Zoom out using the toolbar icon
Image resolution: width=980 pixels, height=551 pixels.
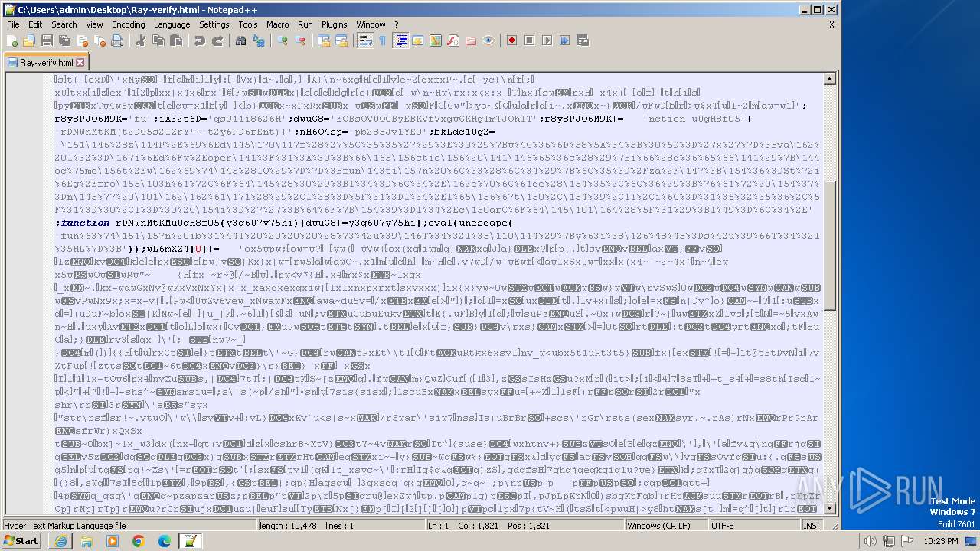[x=300, y=41]
